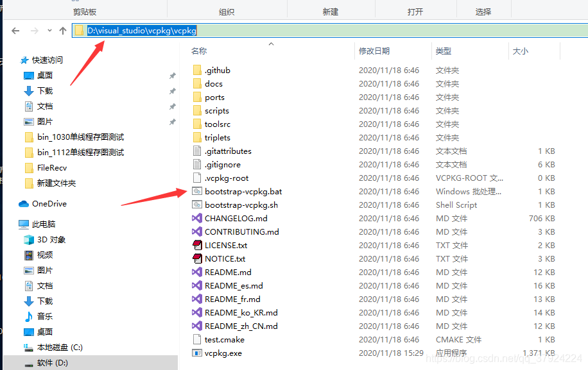Select LICENSE.txt file icon
The width and height of the screenshot is (588, 370).
click(x=197, y=246)
